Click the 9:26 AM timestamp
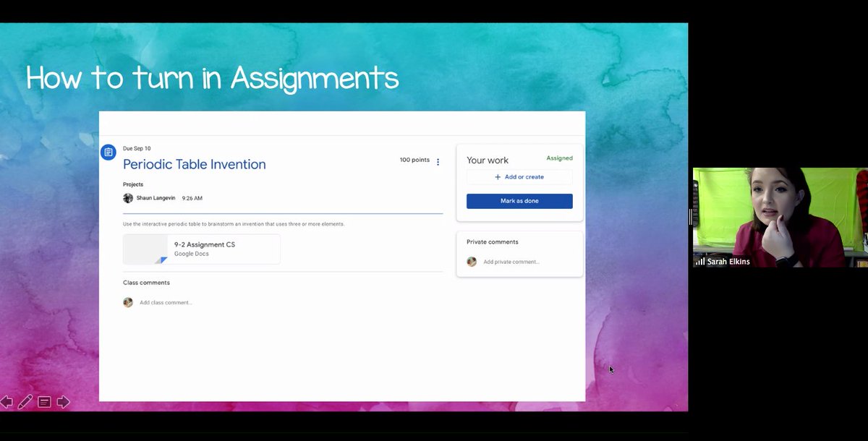 [x=192, y=198]
